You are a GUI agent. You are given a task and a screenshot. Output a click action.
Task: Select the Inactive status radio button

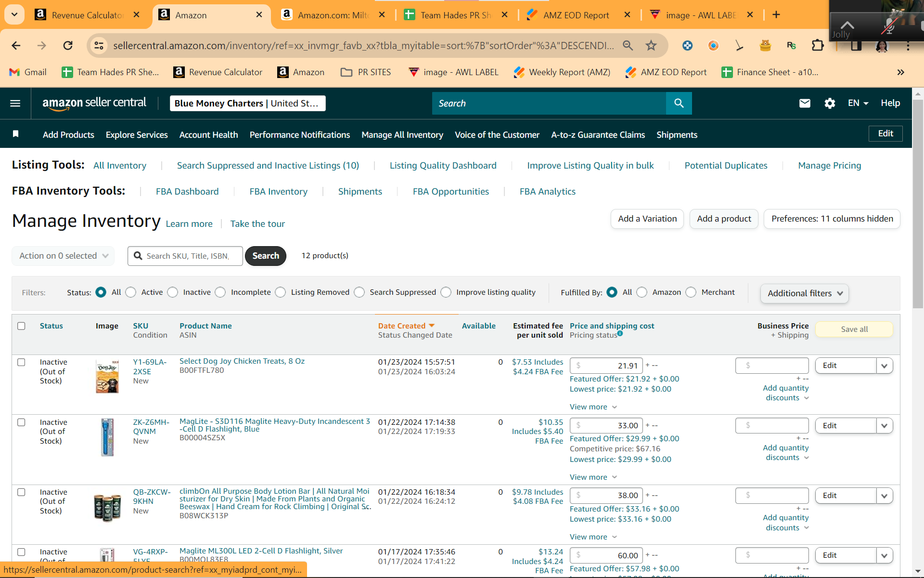pos(173,292)
